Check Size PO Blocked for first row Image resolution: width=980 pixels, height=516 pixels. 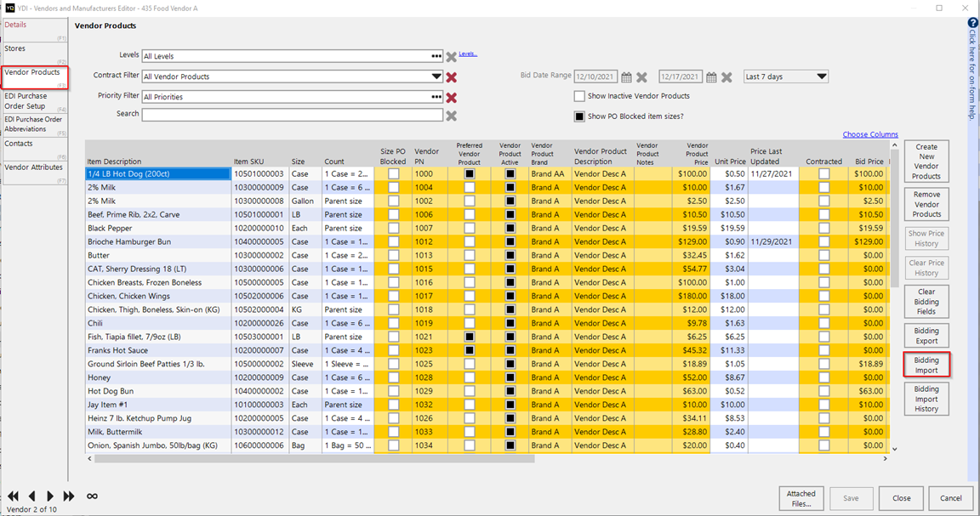pyautogui.click(x=393, y=174)
